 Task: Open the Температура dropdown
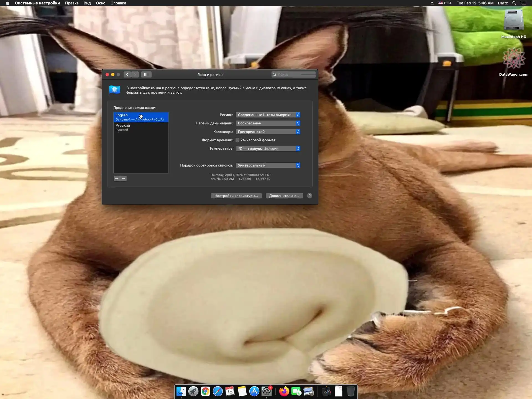point(268,149)
